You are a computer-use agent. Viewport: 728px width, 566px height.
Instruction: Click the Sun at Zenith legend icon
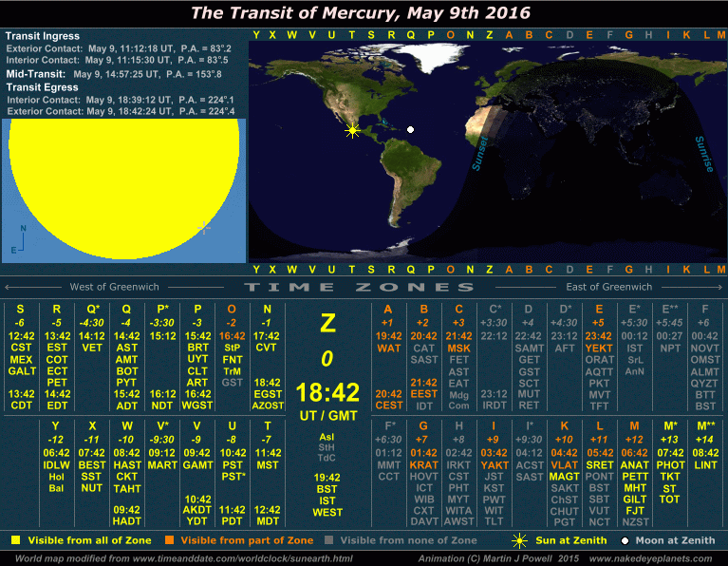[518, 540]
